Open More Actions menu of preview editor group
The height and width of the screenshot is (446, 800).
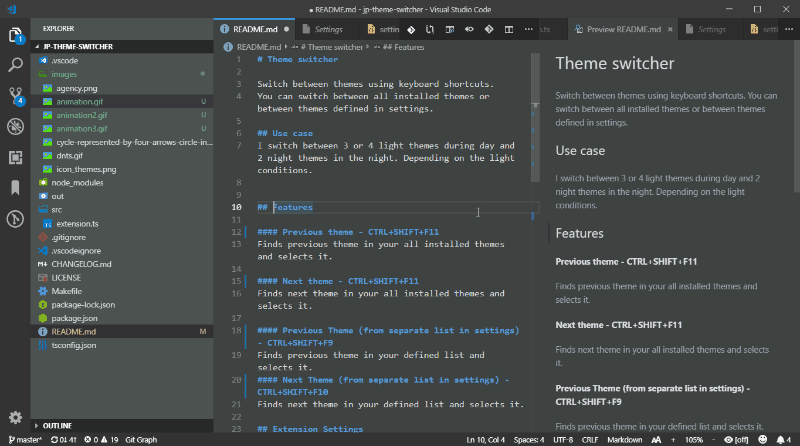point(789,30)
